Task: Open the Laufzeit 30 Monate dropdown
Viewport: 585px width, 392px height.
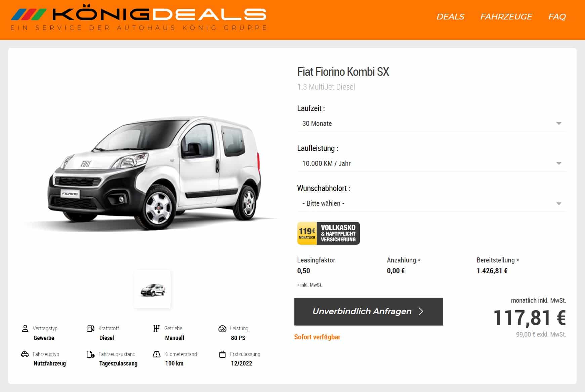Action: [432, 124]
